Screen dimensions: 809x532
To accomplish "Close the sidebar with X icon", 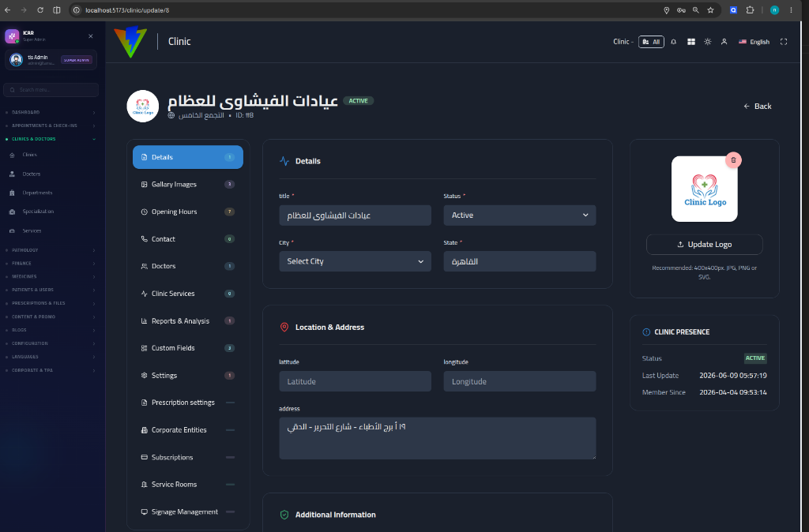I will 91,36.
